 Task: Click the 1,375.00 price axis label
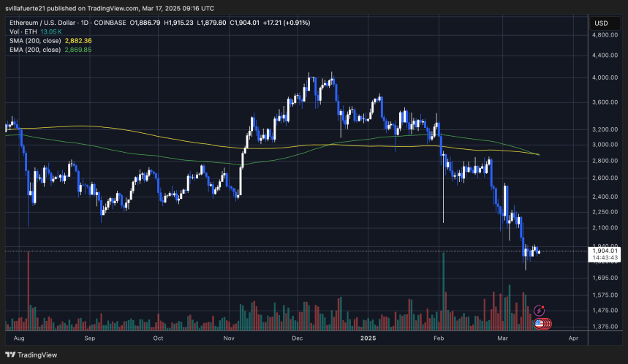point(605,327)
